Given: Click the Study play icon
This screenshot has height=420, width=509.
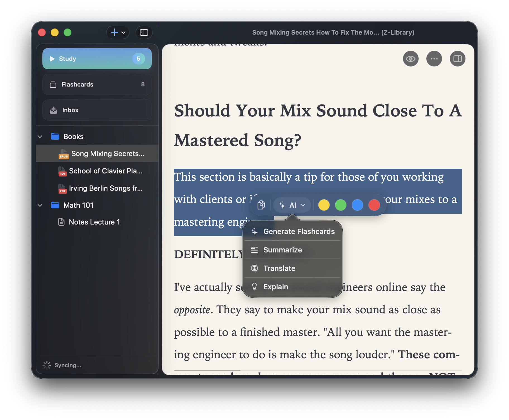Looking at the screenshot, I should 52,59.
